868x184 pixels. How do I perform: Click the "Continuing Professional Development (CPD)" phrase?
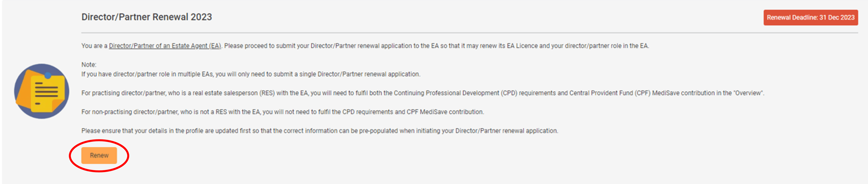point(455,93)
